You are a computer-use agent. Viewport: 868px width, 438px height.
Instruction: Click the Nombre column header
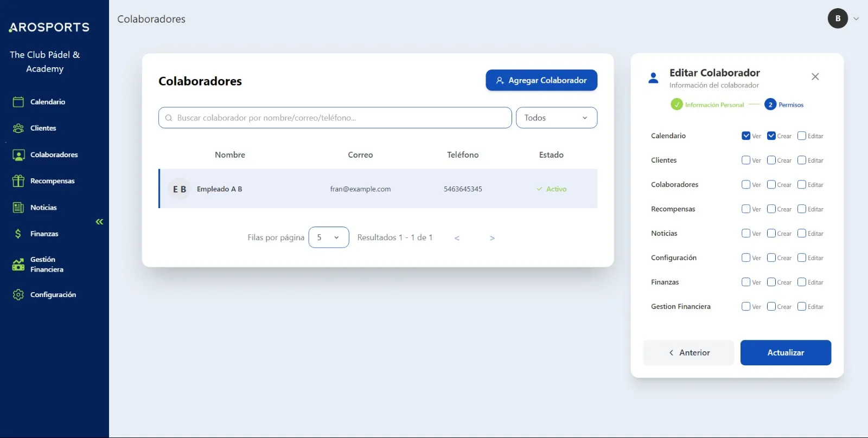pyautogui.click(x=230, y=155)
